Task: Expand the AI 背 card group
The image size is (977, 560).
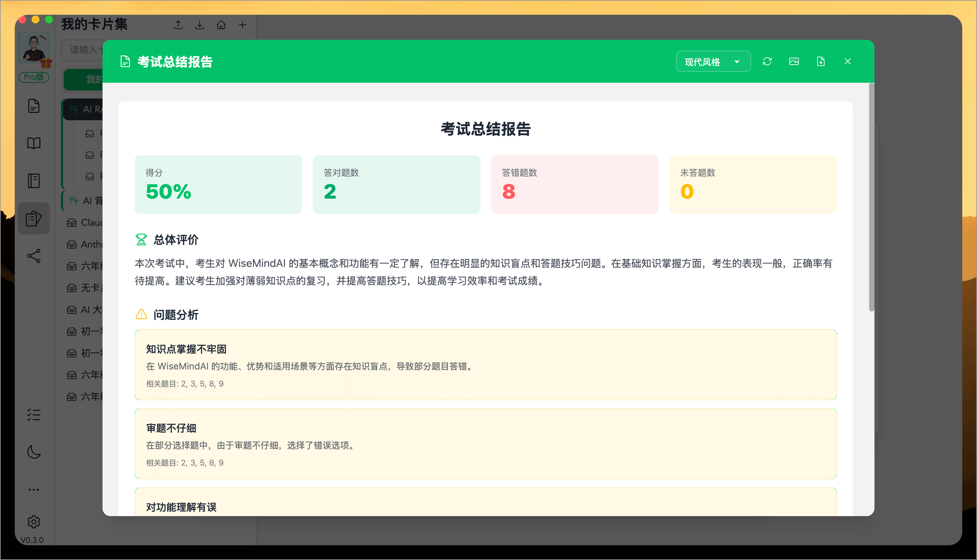Action: tap(73, 200)
